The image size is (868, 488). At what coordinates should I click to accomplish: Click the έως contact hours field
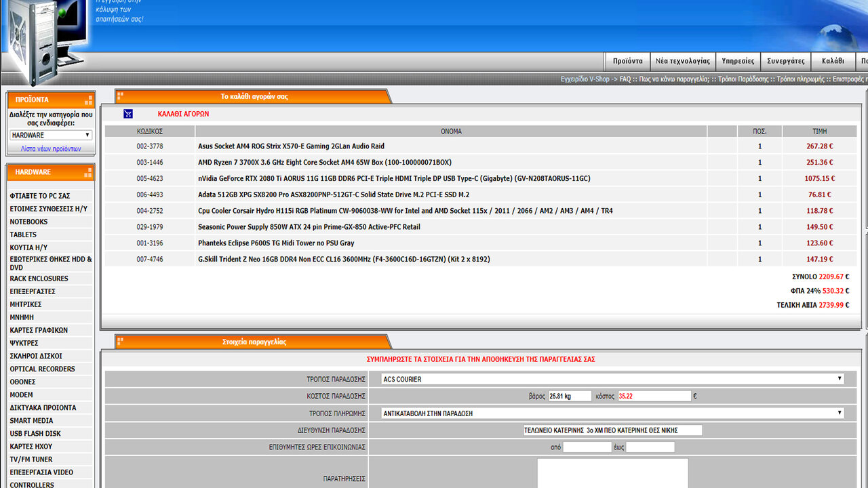coord(650,447)
